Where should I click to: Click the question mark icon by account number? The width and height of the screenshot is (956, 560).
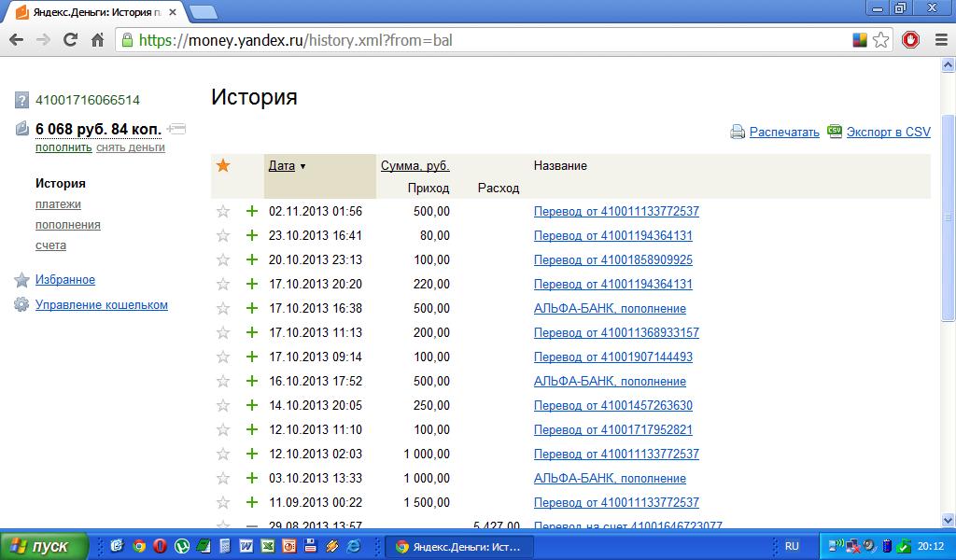pyautogui.click(x=21, y=100)
